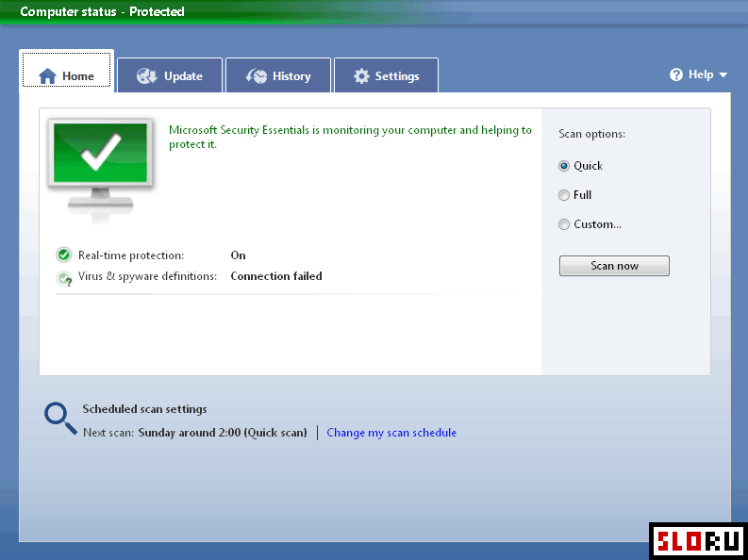Image resolution: width=748 pixels, height=560 pixels.
Task: Click the 'Scan options:' label
Action: (591, 134)
